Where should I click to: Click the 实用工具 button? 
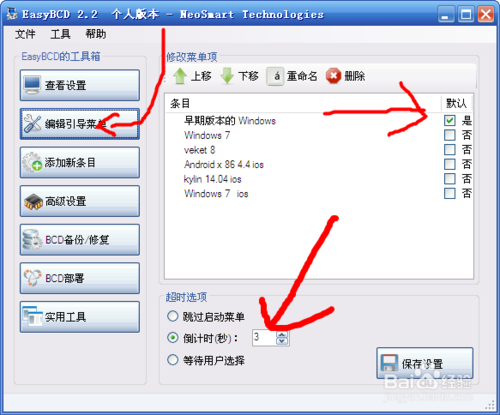pyautogui.click(x=80, y=317)
